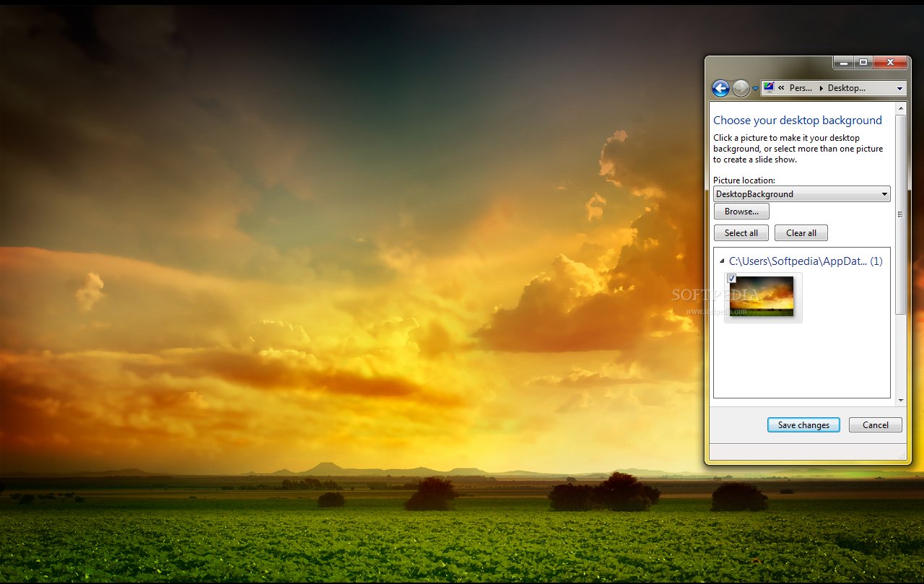Click the Select all button
Screen dimensions: 924x584
pos(741,233)
